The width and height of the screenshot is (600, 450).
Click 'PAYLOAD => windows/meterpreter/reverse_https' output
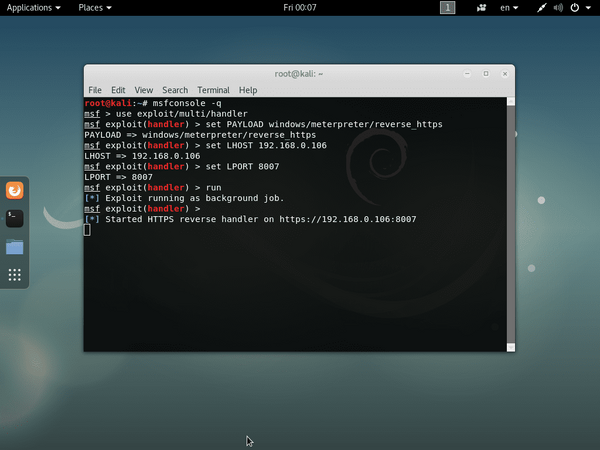point(200,135)
